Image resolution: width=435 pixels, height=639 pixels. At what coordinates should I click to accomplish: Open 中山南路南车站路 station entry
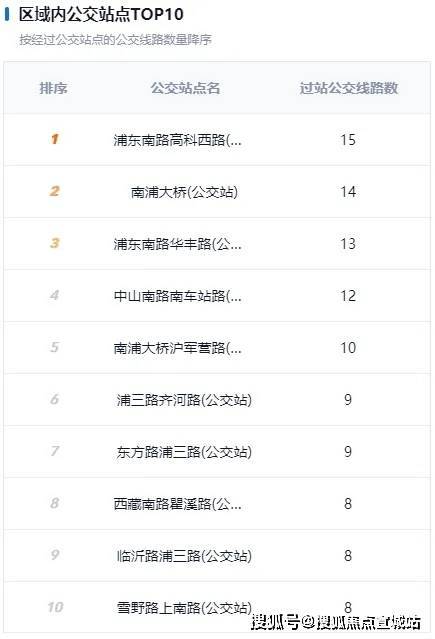coord(177,296)
